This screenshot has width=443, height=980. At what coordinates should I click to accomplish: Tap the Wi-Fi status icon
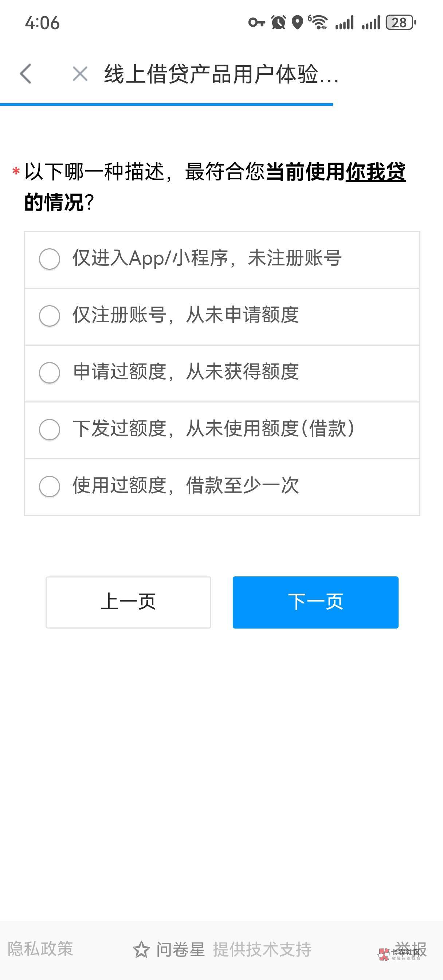(x=318, y=23)
